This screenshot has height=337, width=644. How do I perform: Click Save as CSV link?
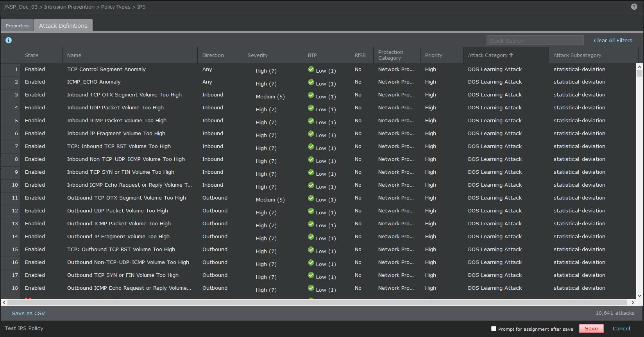[x=28, y=313]
